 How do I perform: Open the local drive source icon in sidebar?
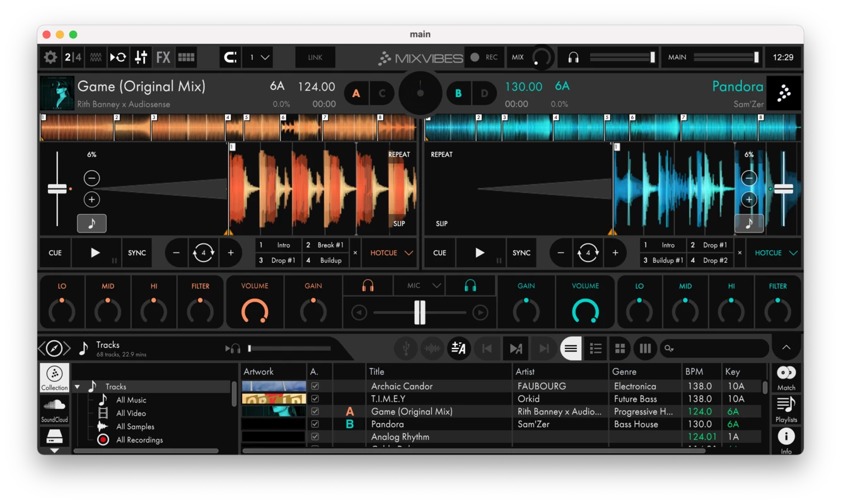point(54,436)
